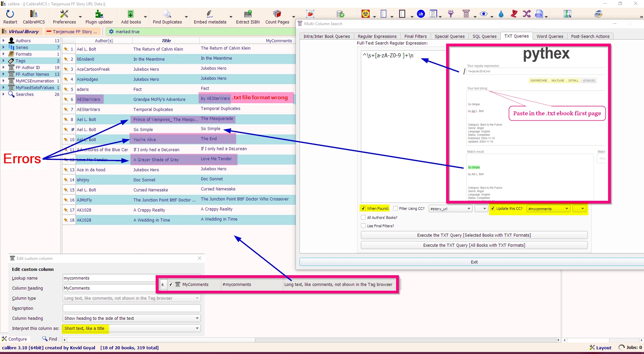
Task: Open the Intra/Inter Book Queries tab
Action: click(326, 36)
